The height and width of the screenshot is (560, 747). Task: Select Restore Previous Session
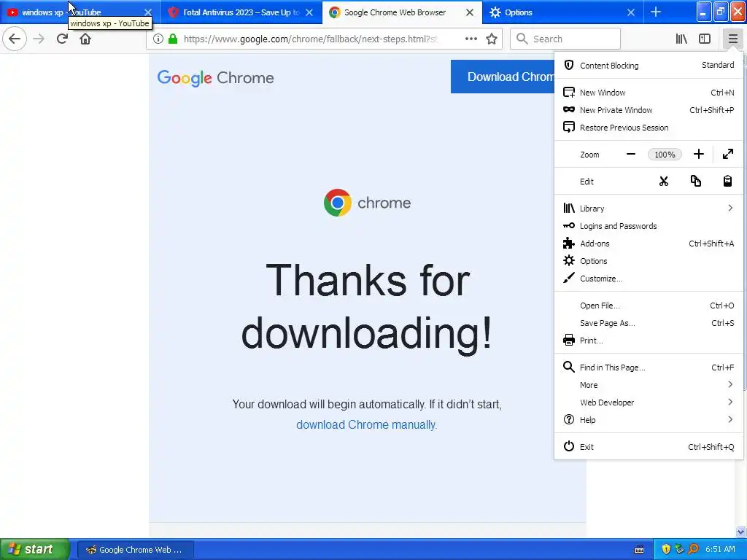pos(648,127)
